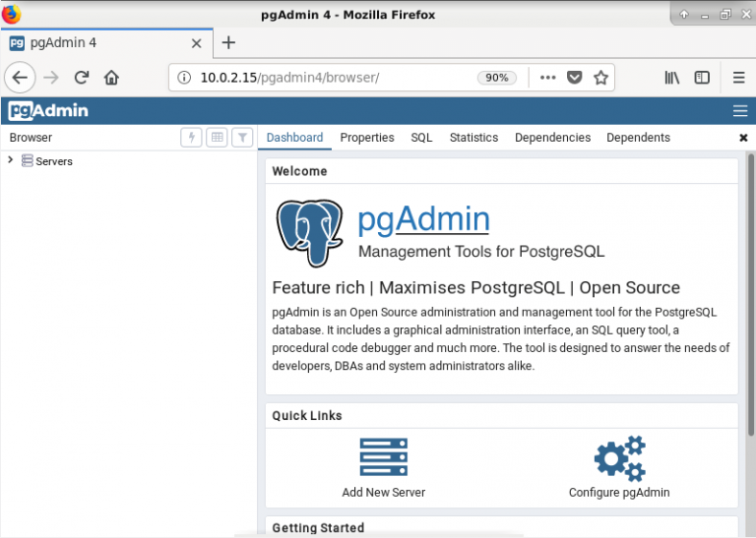Toggle the Firefox sidebar view
756x538 pixels.
[x=702, y=78]
